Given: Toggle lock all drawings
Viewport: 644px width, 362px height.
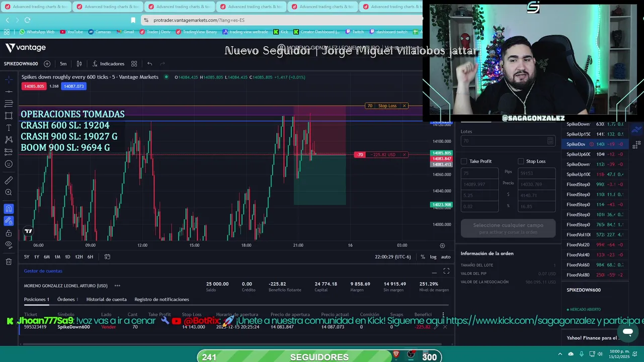Looking at the screenshot, I should click(9, 233).
